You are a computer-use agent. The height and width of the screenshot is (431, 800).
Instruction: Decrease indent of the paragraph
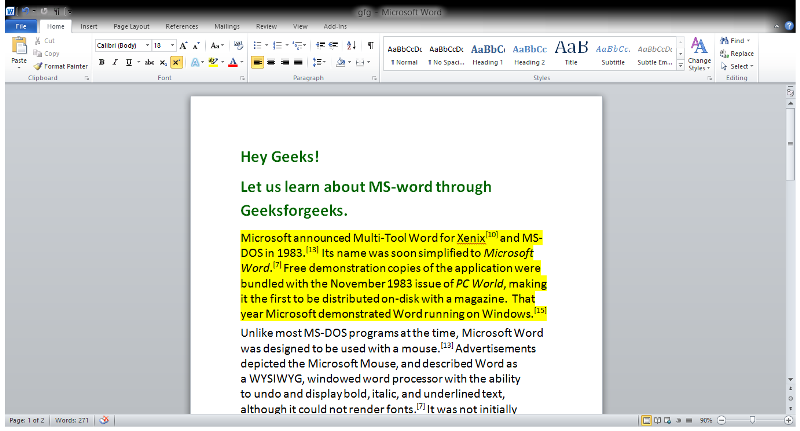[x=320, y=45]
